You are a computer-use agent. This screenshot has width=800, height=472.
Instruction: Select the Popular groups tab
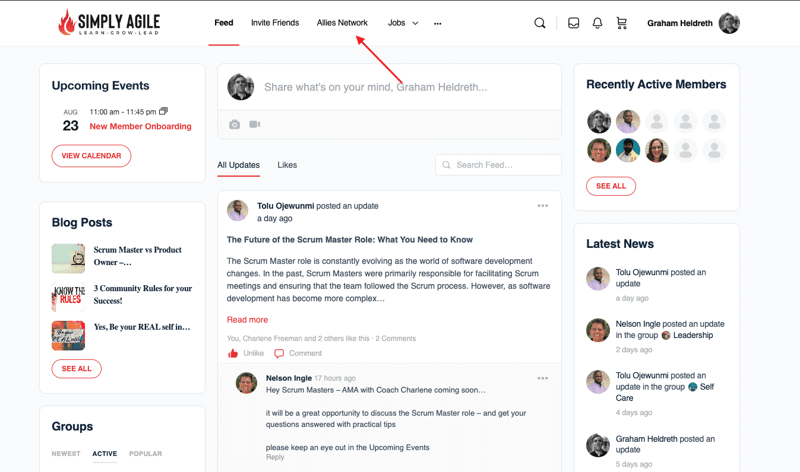pyautogui.click(x=145, y=454)
